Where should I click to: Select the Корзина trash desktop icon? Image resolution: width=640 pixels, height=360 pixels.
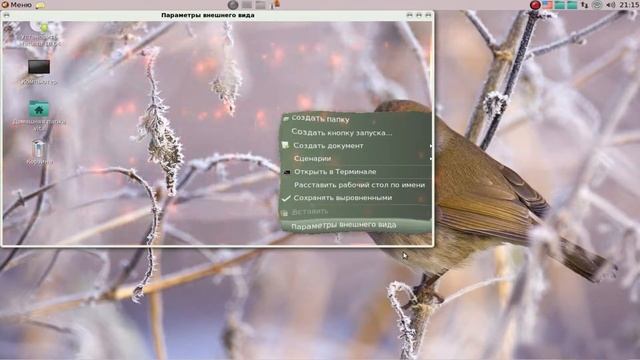pyautogui.click(x=39, y=152)
